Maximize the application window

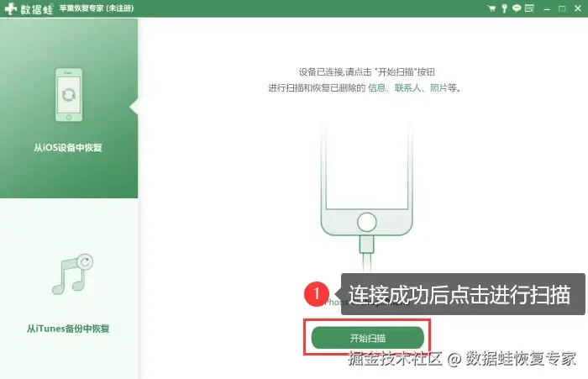[562, 8]
